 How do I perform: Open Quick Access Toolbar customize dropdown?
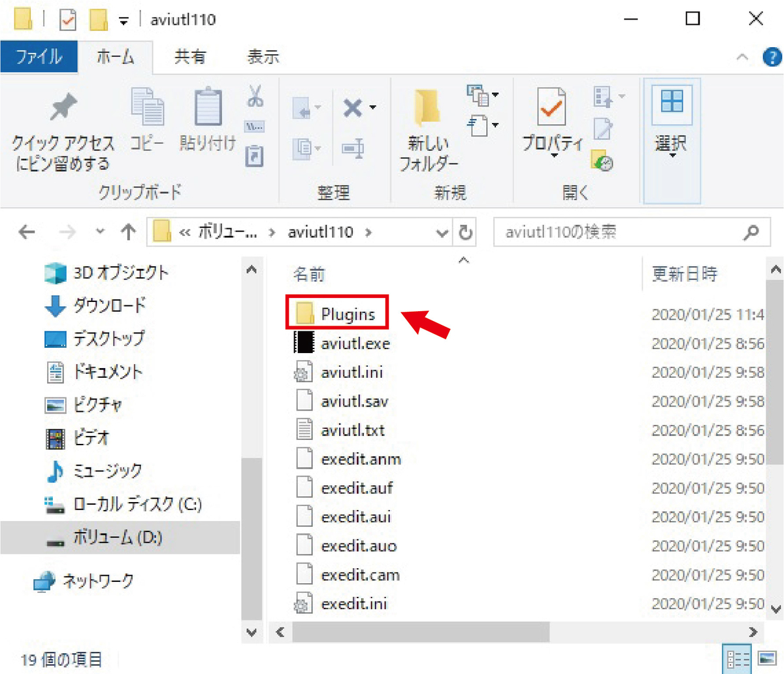click(x=123, y=21)
